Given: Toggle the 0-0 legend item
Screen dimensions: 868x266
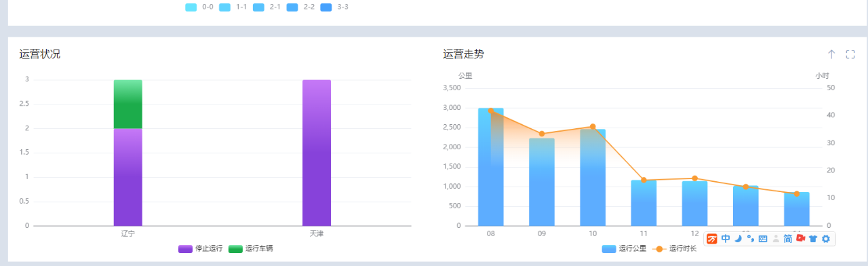Looking at the screenshot, I should coord(199,7).
